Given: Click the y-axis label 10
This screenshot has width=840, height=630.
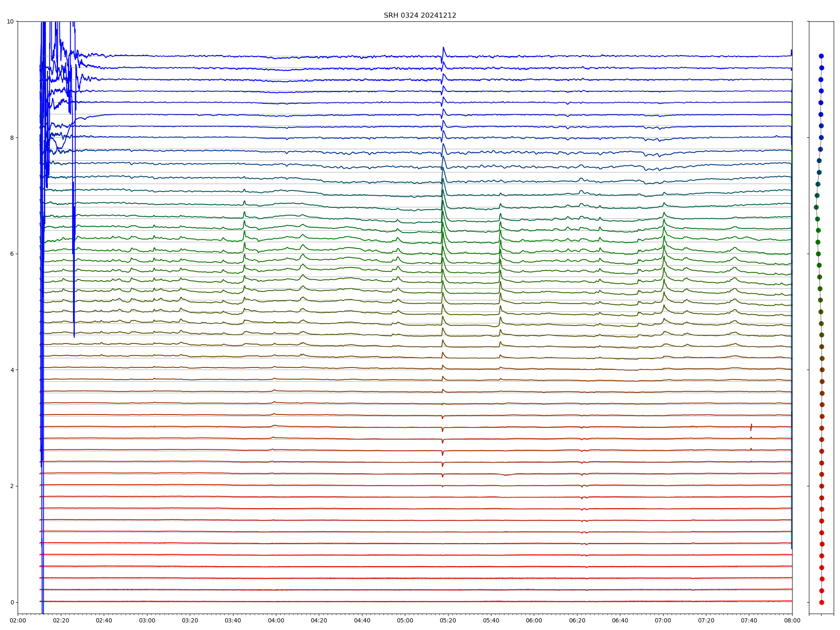Looking at the screenshot, I should [x=10, y=21].
